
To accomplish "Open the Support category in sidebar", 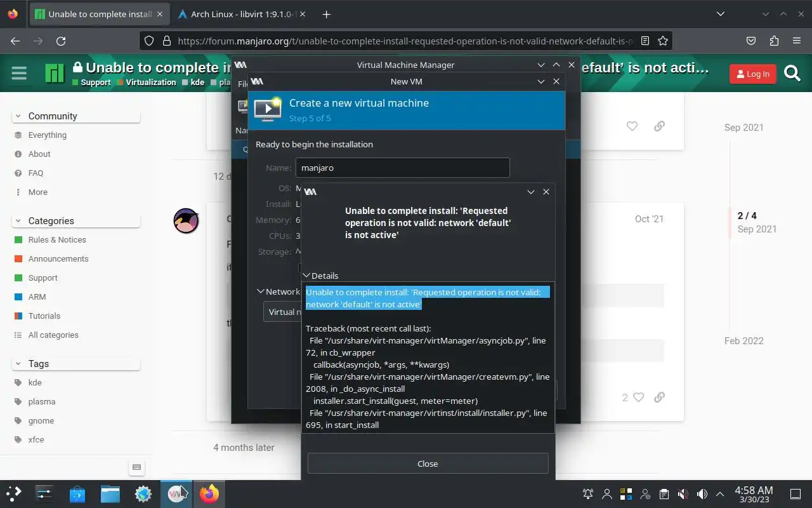I will pos(43,277).
